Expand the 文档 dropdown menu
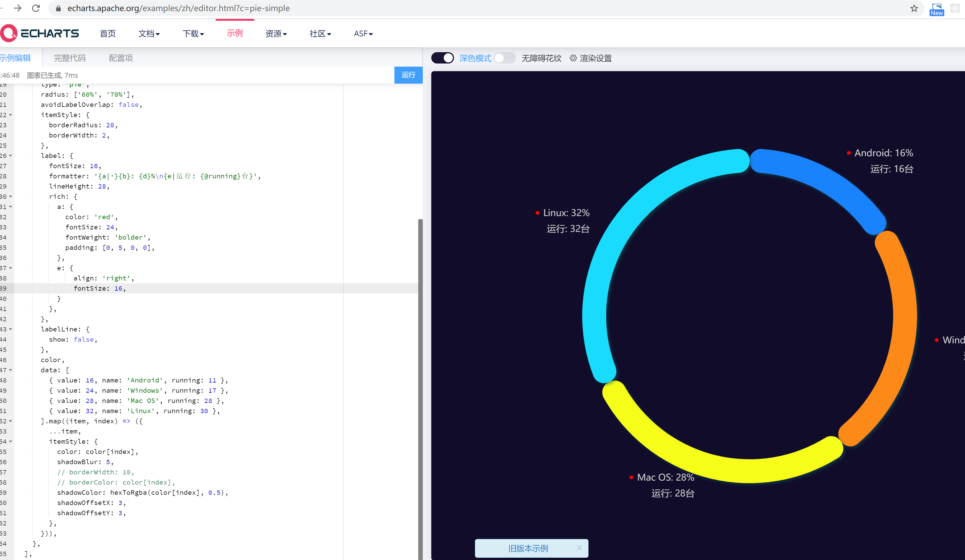Viewport: 965px width, 560px height. (x=149, y=34)
